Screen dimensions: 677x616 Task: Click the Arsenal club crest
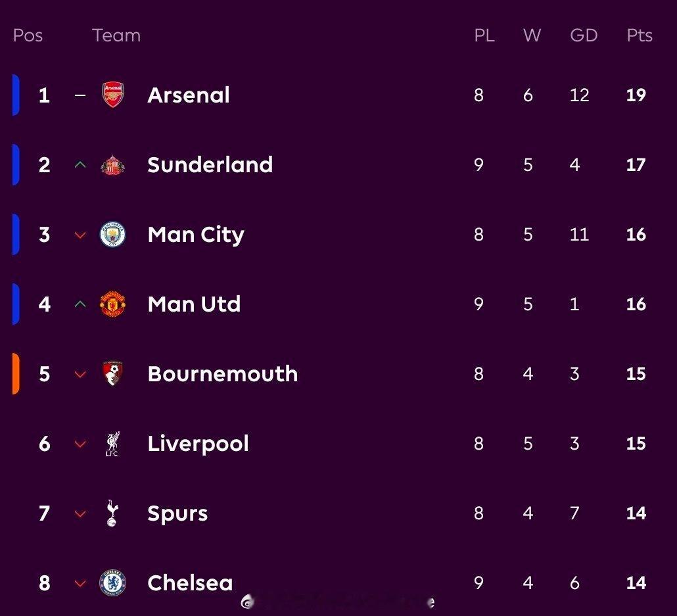112,95
